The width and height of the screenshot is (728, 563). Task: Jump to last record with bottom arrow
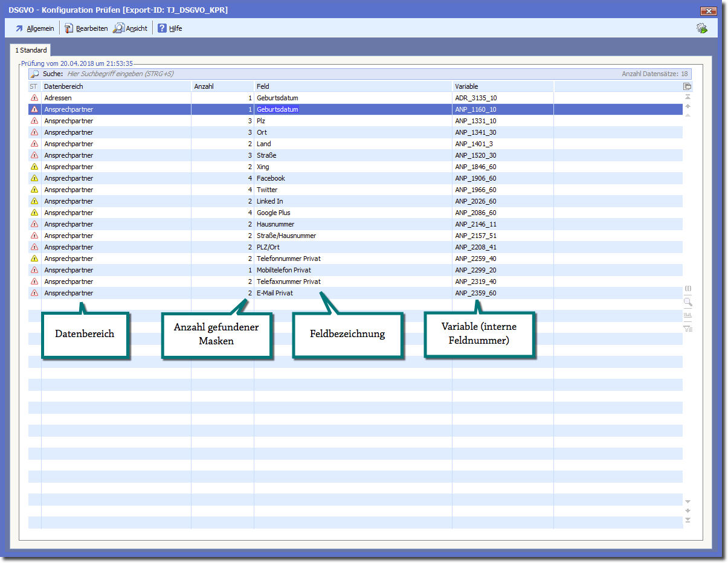click(688, 520)
